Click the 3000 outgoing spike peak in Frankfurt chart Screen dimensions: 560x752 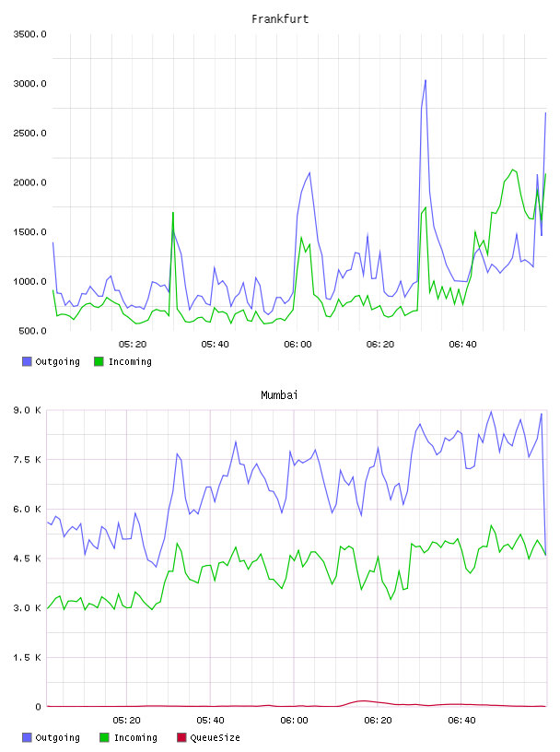click(x=426, y=81)
